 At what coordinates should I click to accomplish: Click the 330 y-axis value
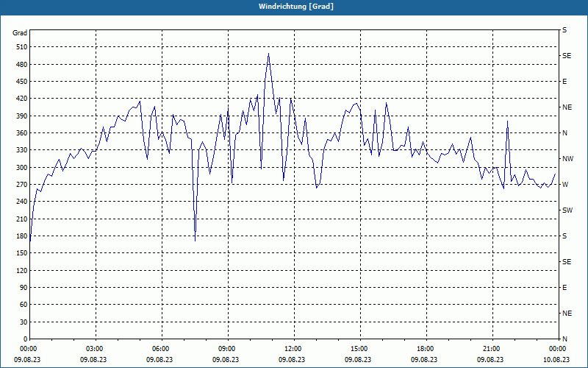coord(22,150)
